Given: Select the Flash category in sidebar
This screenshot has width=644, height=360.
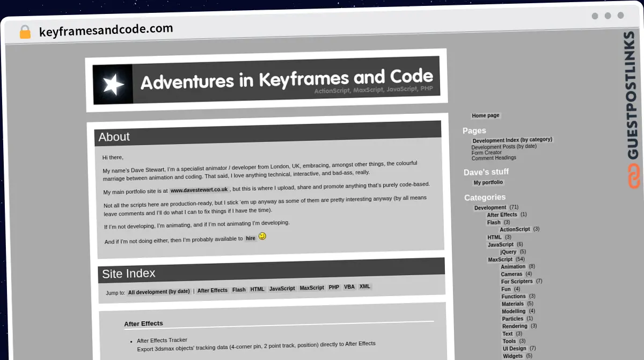Looking at the screenshot, I should tap(494, 222).
